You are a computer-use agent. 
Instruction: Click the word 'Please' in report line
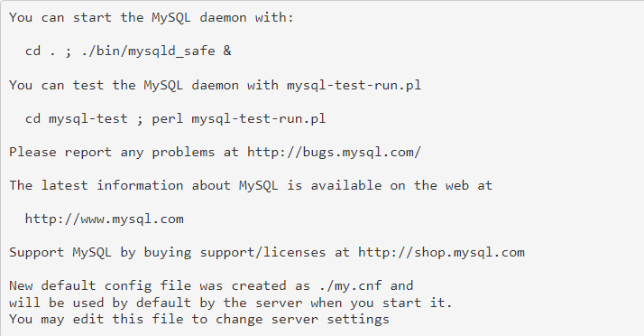tap(32, 152)
